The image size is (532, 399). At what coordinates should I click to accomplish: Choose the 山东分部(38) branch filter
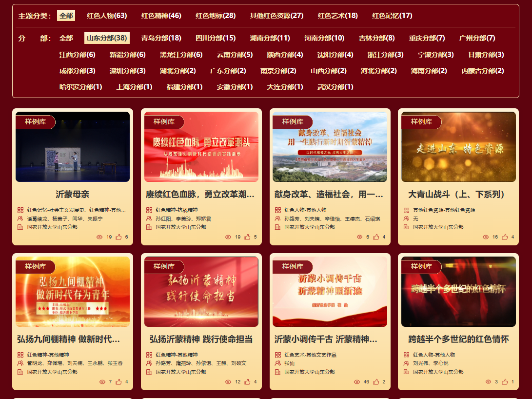107,38
